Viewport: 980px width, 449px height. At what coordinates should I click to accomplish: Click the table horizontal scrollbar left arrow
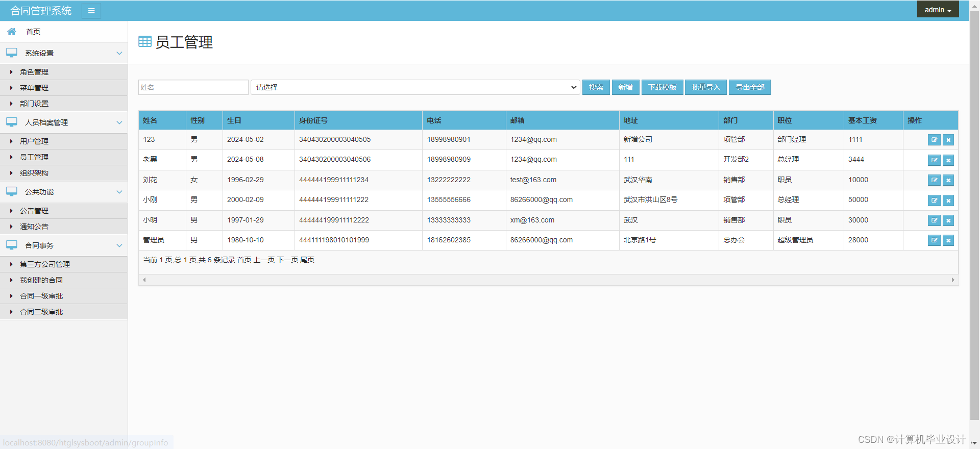coord(144,280)
